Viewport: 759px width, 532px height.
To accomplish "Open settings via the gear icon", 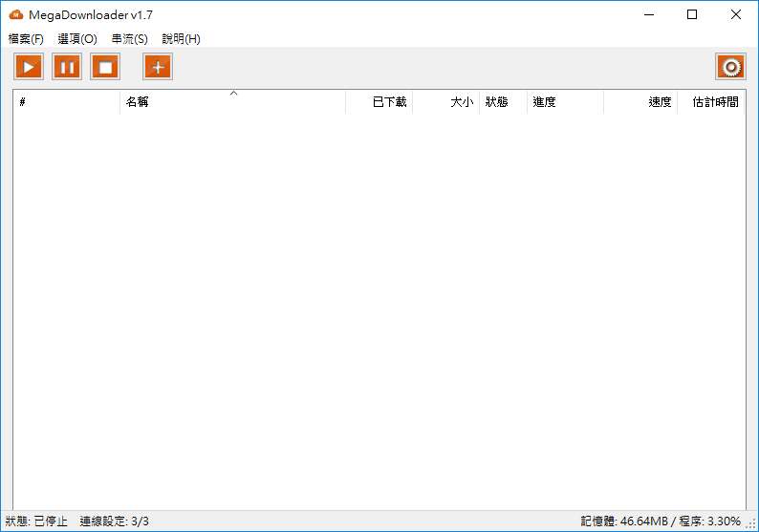I will click(x=730, y=67).
